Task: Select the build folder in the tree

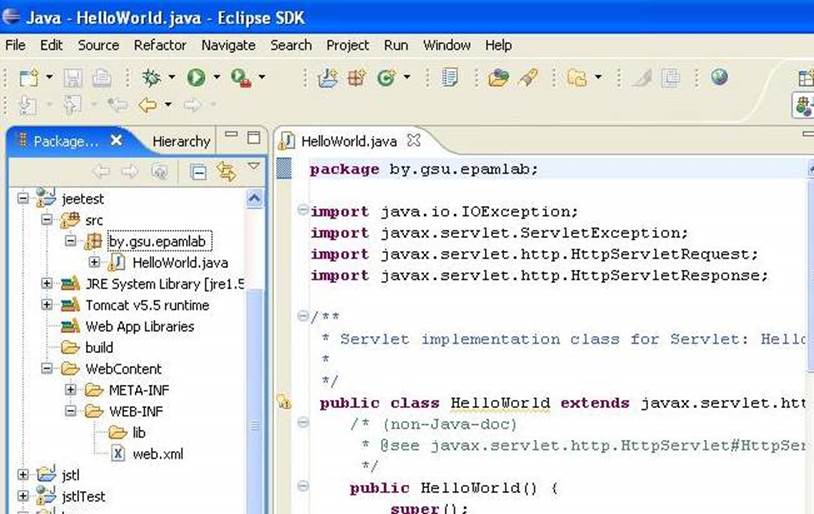Action: click(99, 348)
